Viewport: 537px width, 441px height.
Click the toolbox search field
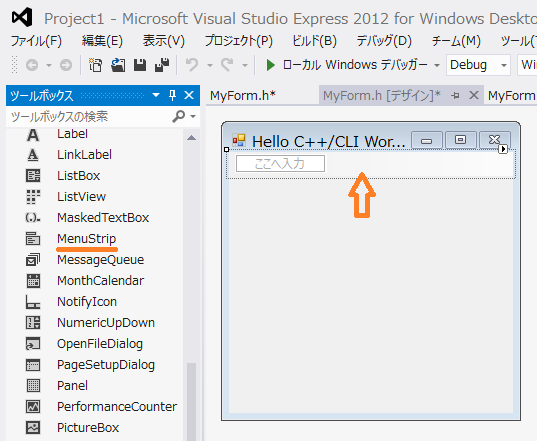click(x=90, y=117)
